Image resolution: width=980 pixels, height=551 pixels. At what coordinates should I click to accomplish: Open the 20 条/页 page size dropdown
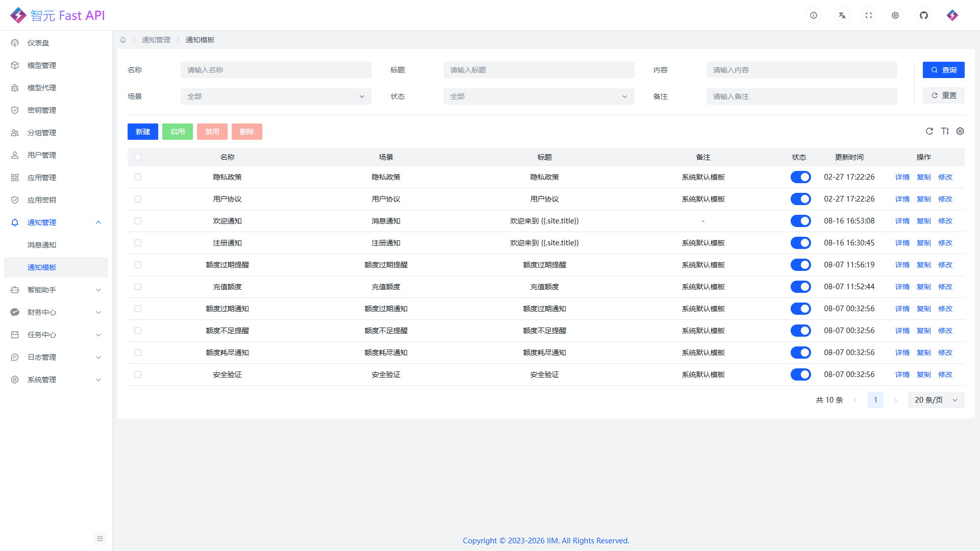coord(936,400)
